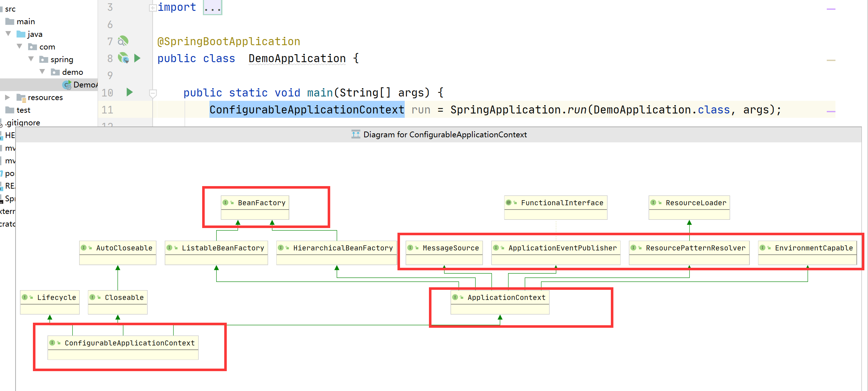Select the ApplicationContext diagram node
Viewport: 868px width, 391px height.
pos(500,302)
